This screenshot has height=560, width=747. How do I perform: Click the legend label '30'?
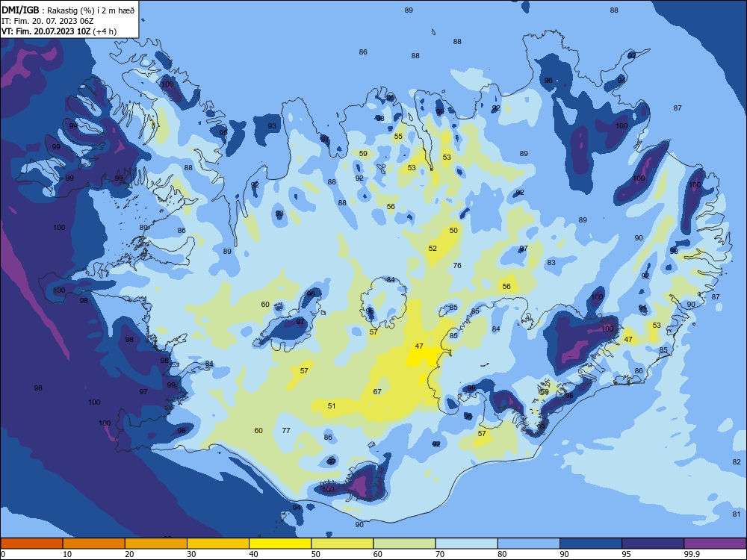click(191, 554)
